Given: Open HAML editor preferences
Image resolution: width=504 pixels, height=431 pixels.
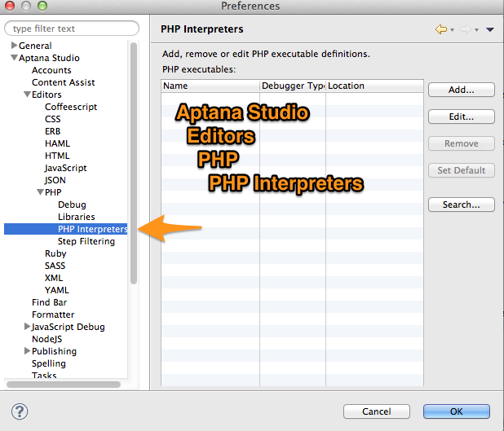Looking at the screenshot, I should pos(58,143).
